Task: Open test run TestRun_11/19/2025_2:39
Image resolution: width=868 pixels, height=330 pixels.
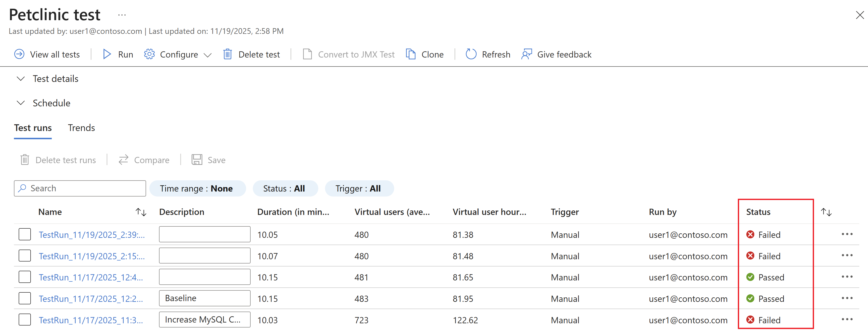Action: 92,235
